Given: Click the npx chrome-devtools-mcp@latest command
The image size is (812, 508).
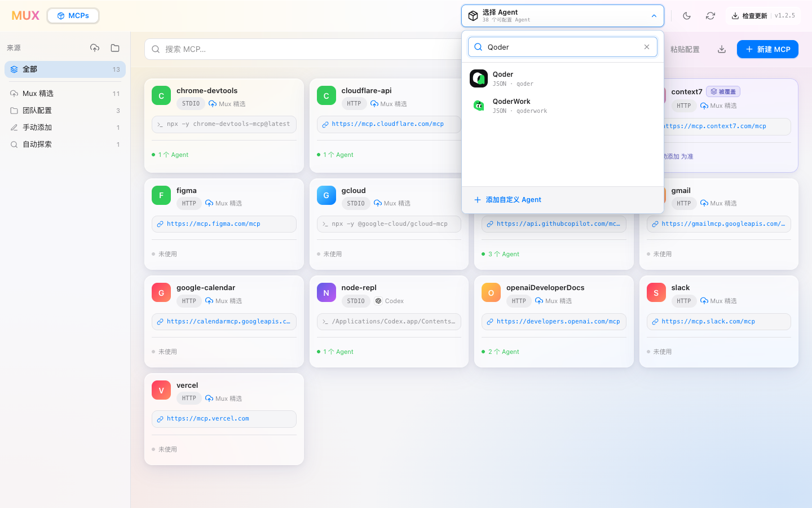Looking at the screenshot, I should click(x=224, y=124).
